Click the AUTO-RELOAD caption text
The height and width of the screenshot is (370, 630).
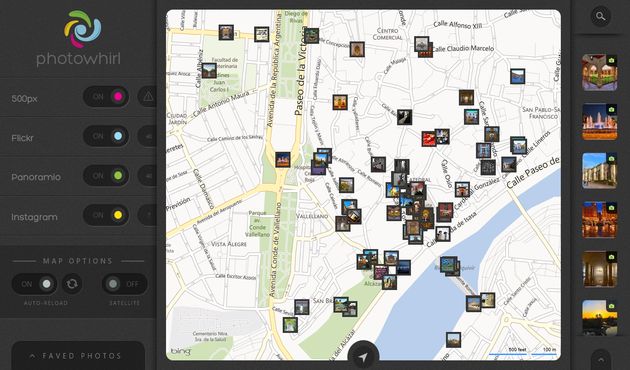[x=46, y=303]
